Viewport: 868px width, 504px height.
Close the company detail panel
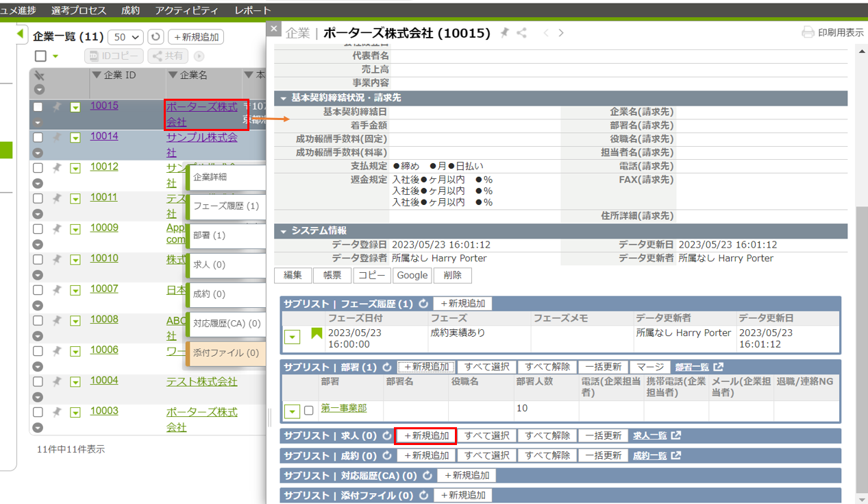click(273, 29)
